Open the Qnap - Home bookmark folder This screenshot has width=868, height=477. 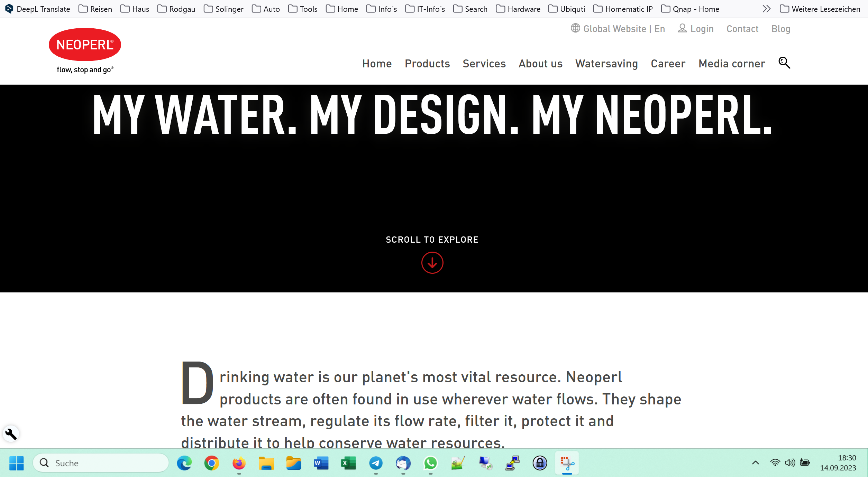(690, 9)
